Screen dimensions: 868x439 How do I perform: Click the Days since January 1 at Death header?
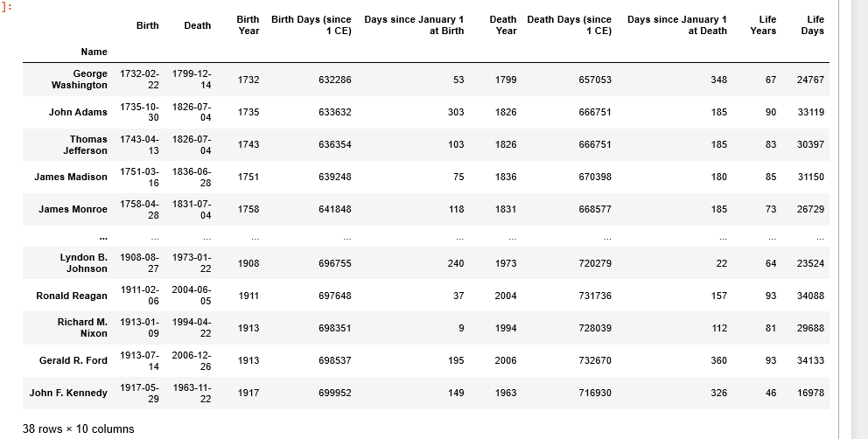pyautogui.click(x=677, y=24)
